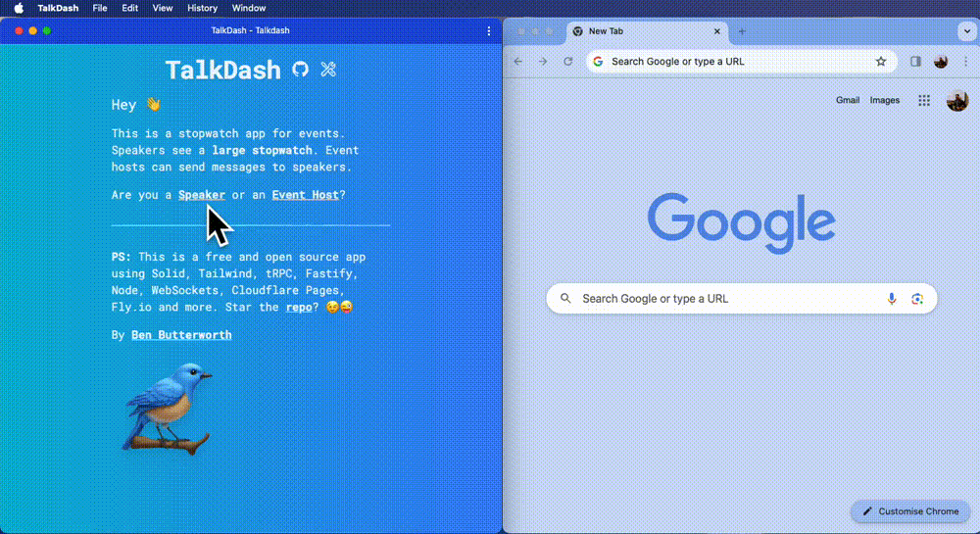Click the 'large stopwatch' bold text

[262, 151]
